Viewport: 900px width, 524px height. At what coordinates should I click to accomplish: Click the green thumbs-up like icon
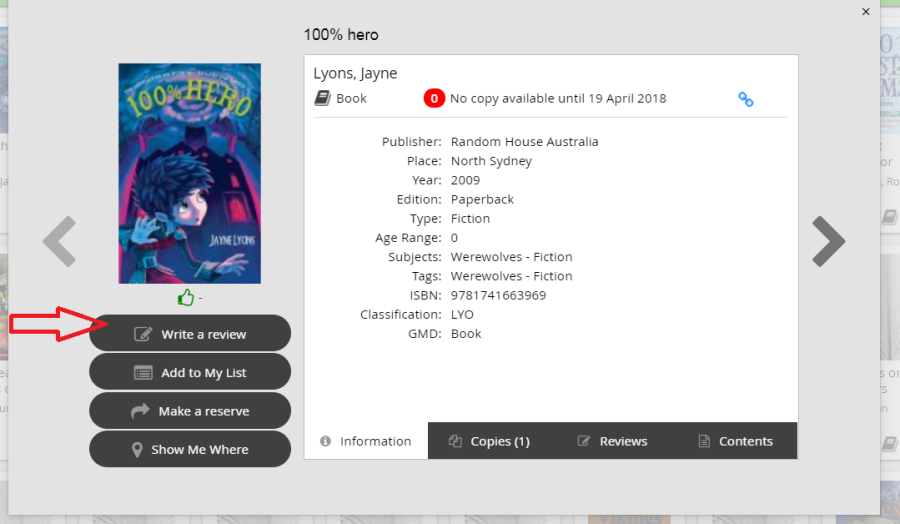coord(185,298)
